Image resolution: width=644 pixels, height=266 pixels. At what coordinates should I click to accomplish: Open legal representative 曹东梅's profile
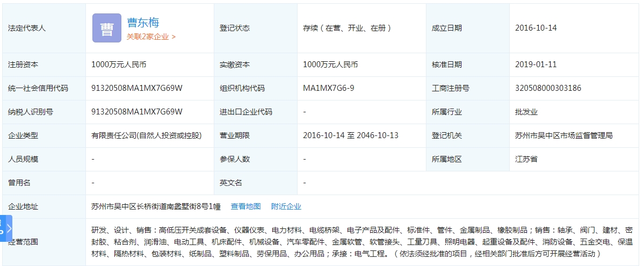pyautogui.click(x=143, y=23)
